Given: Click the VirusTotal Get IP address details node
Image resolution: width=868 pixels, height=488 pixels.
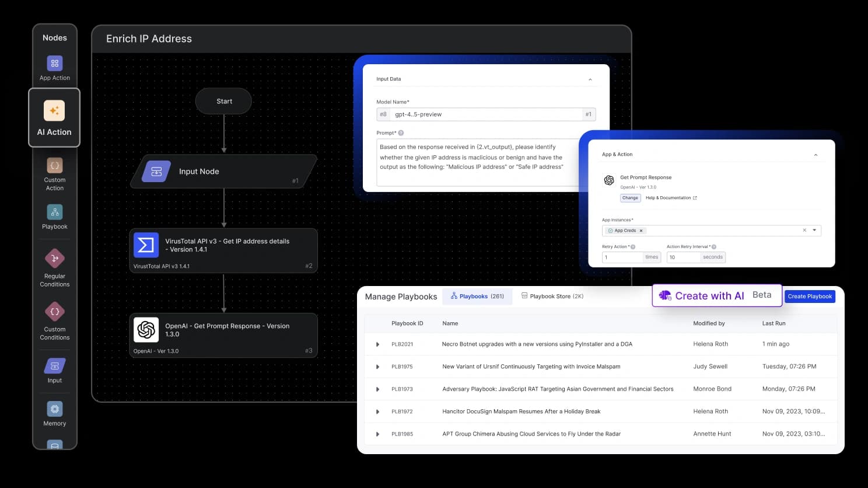Looking at the screenshot, I should (223, 251).
